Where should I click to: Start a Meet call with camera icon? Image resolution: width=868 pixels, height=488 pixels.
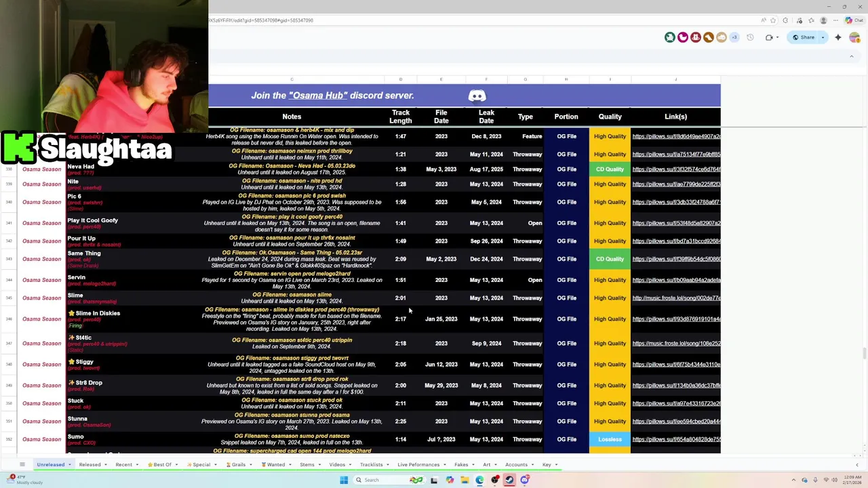coord(769,37)
